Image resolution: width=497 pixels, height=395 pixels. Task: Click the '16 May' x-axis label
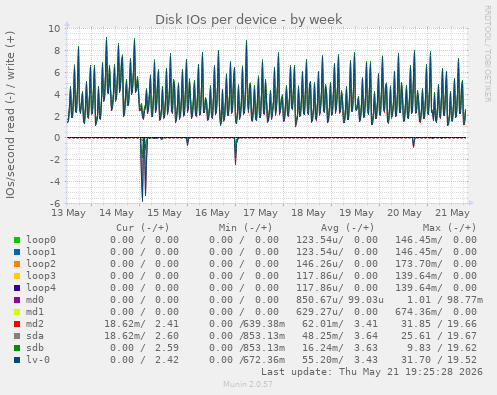pyautogui.click(x=212, y=213)
